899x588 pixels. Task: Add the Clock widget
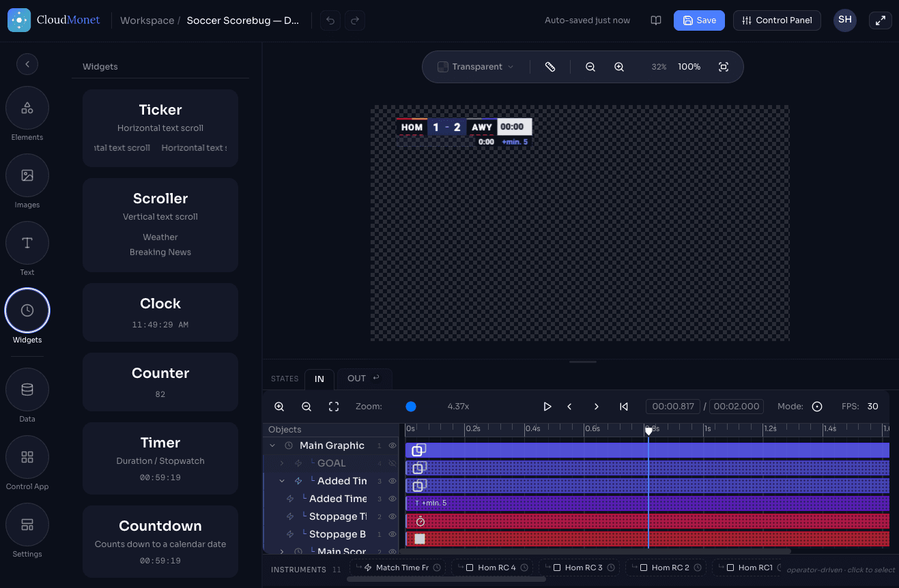click(160, 312)
